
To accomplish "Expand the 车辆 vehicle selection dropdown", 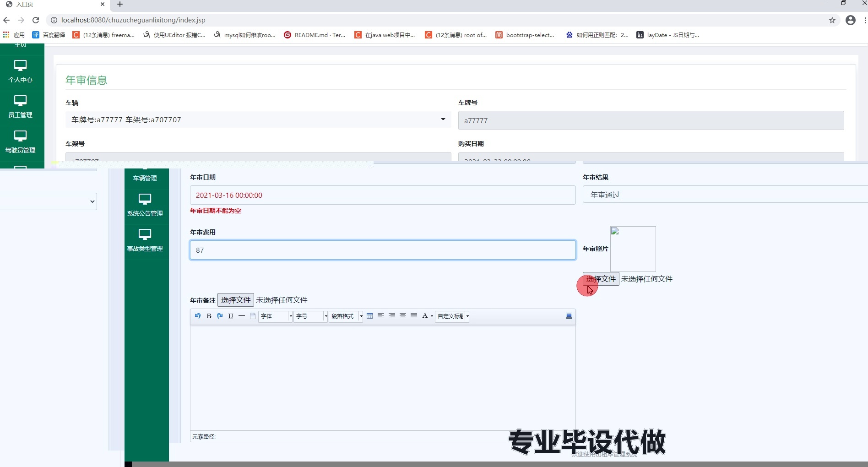I will coord(258,119).
